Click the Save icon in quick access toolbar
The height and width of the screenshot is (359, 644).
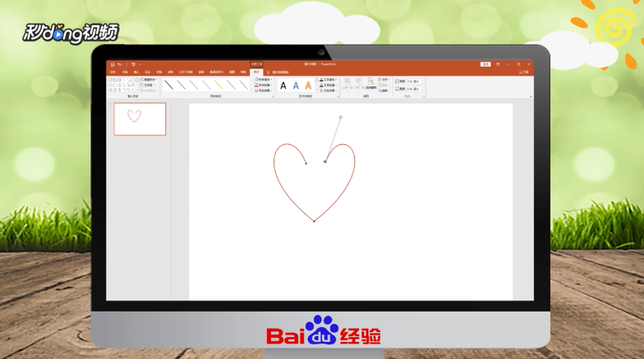[x=112, y=64]
